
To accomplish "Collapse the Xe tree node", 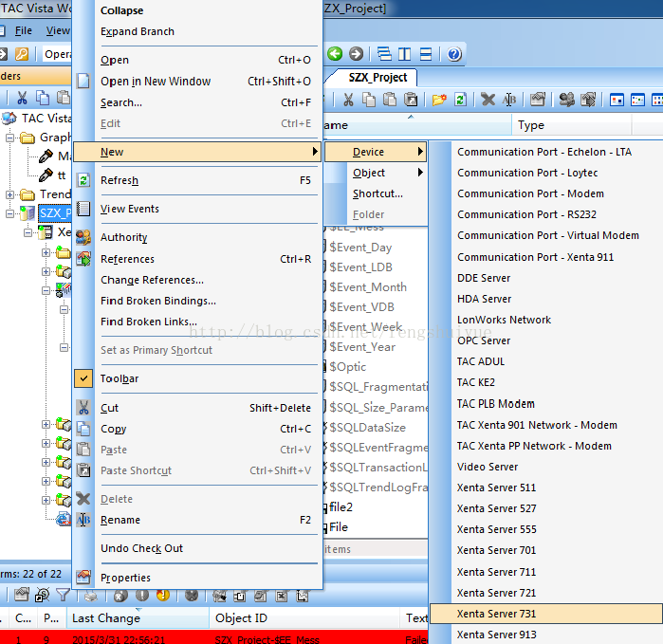I will tap(28, 232).
